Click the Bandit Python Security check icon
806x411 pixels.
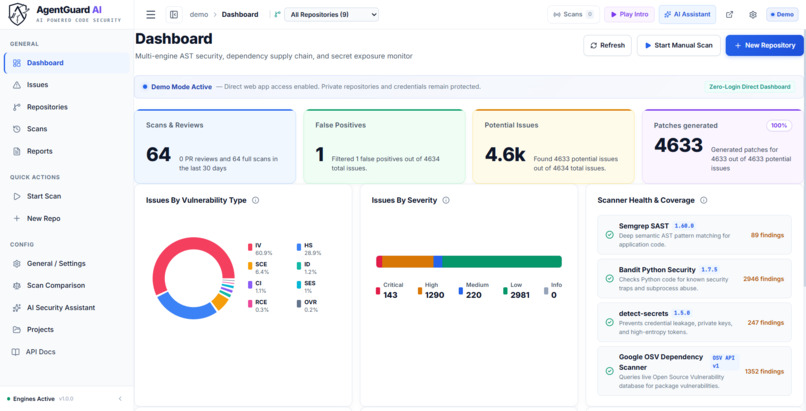(x=609, y=278)
